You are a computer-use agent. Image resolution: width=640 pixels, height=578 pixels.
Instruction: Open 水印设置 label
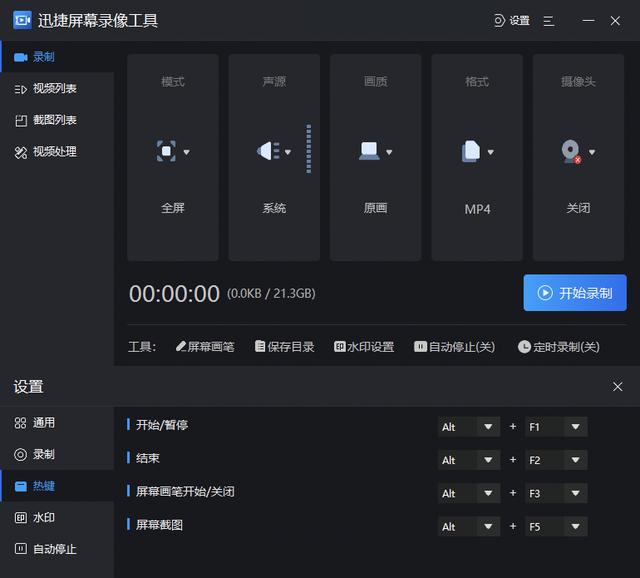(371, 347)
